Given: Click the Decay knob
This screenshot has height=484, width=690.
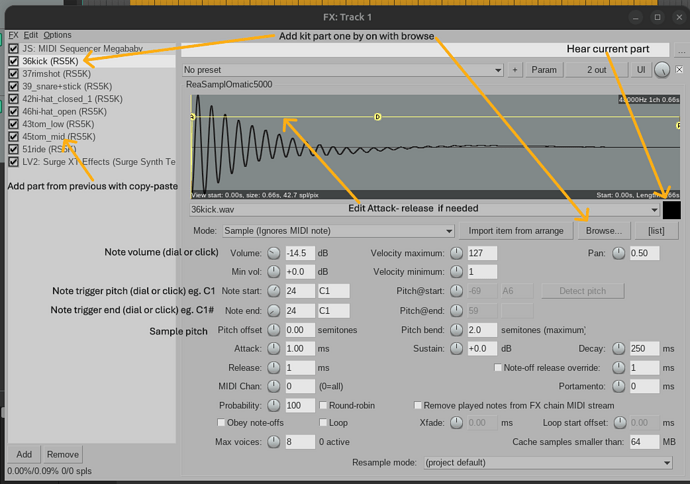Looking at the screenshot, I should pyautogui.click(x=619, y=348).
